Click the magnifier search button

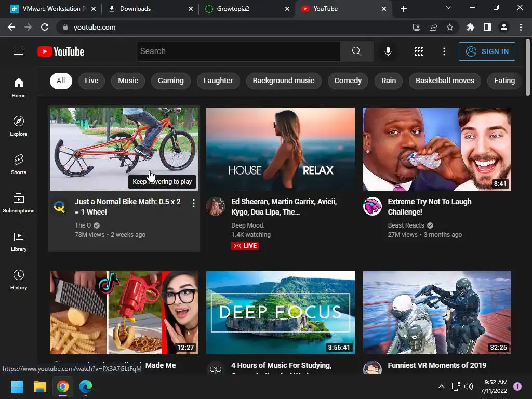coord(356,51)
